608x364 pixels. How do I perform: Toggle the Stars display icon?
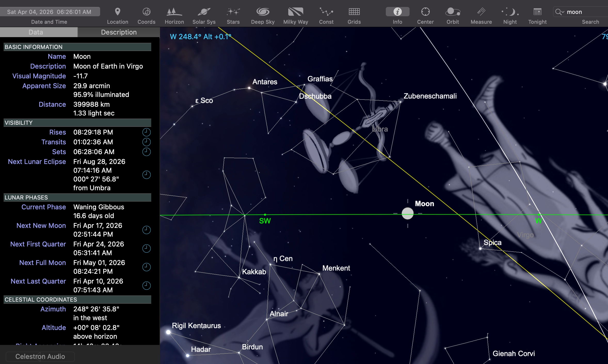click(x=233, y=12)
